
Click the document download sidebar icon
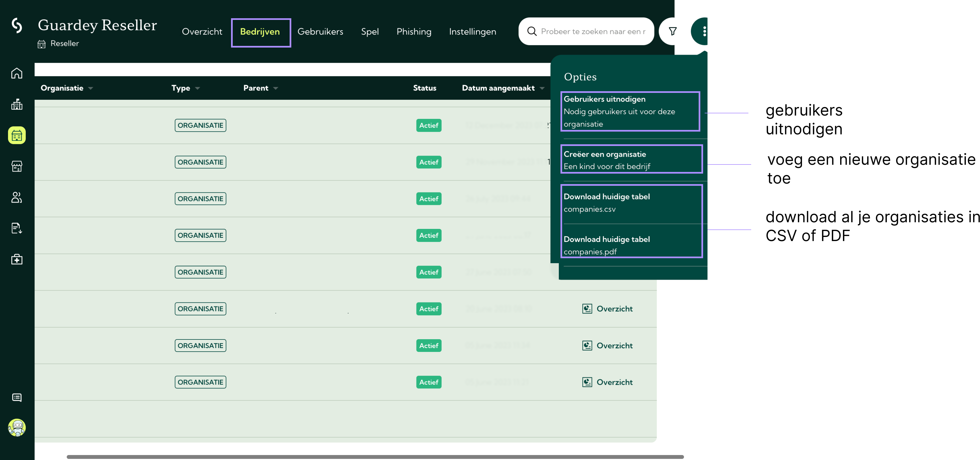17,228
